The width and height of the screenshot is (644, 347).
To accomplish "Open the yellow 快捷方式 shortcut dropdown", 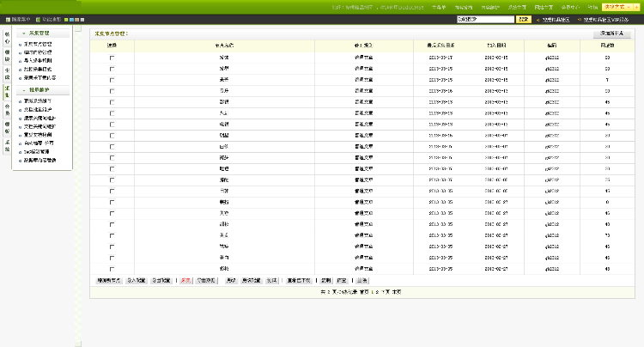I will point(617,7).
